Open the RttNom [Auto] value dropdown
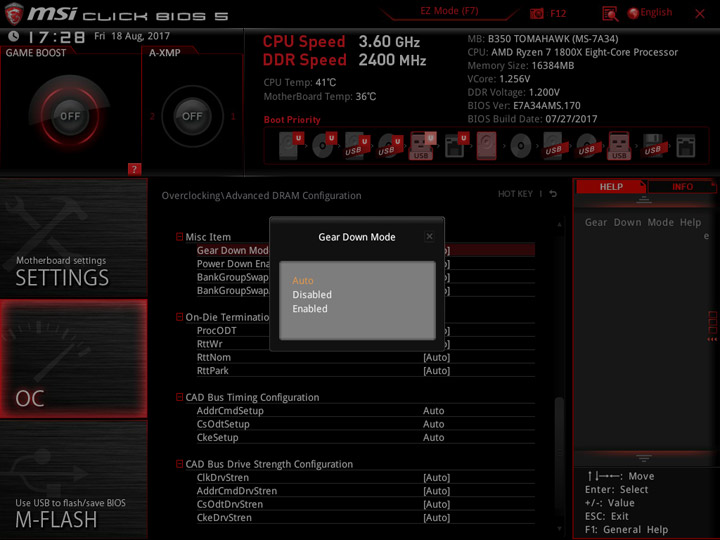This screenshot has height=540, width=720. click(436, 357)
